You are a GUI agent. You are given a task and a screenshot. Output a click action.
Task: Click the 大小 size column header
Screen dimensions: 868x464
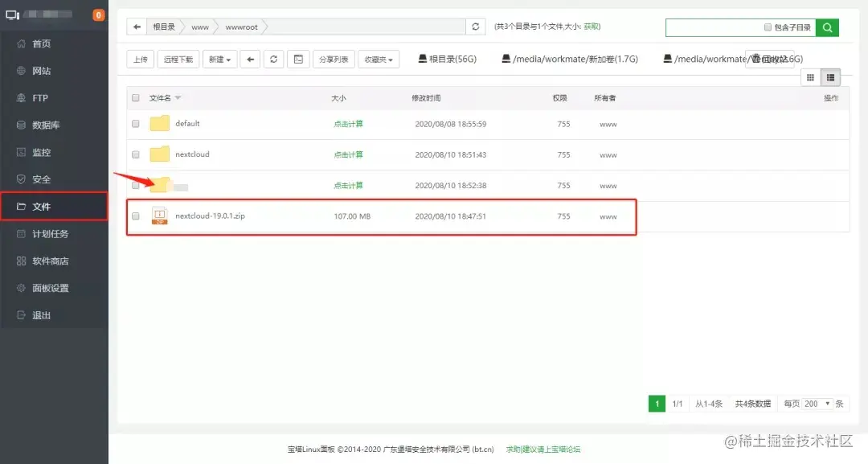[338, 98]
